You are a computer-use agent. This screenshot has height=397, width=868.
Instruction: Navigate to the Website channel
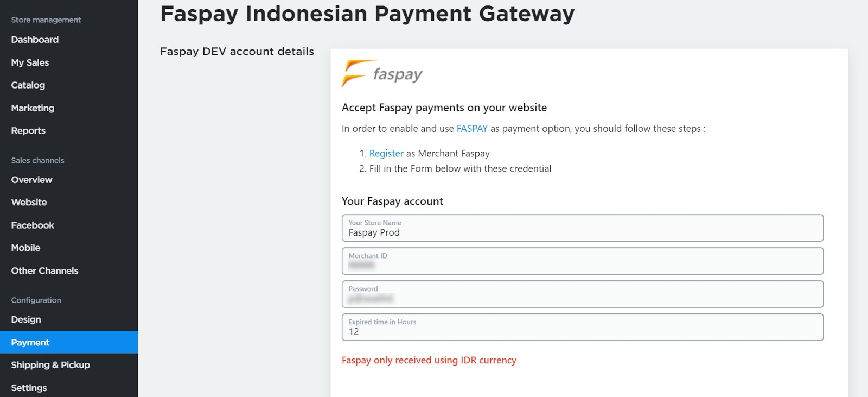pyautogui.click(x=29, y=203)
